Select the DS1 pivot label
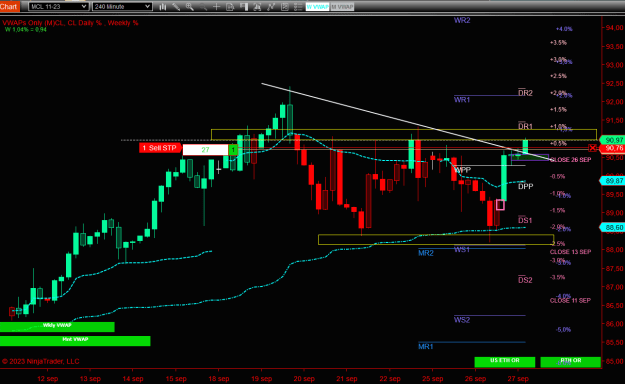This screenshot has width=625, height=384. [x=525, y=220]
